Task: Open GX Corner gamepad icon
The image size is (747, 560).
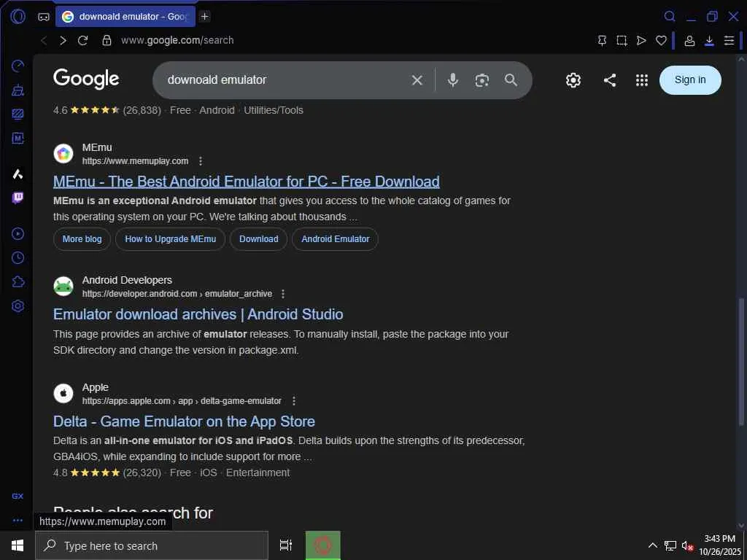Action: point(44,17)
